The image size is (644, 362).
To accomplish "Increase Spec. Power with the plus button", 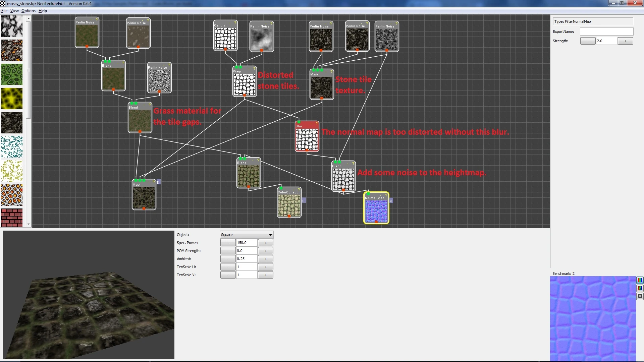I will click(266, 243).
